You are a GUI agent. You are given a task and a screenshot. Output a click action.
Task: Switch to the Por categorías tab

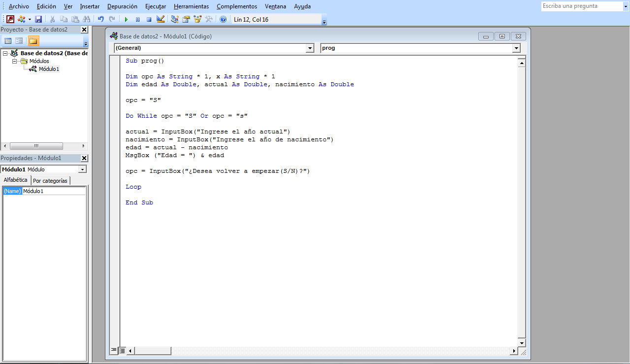point(50,180)
